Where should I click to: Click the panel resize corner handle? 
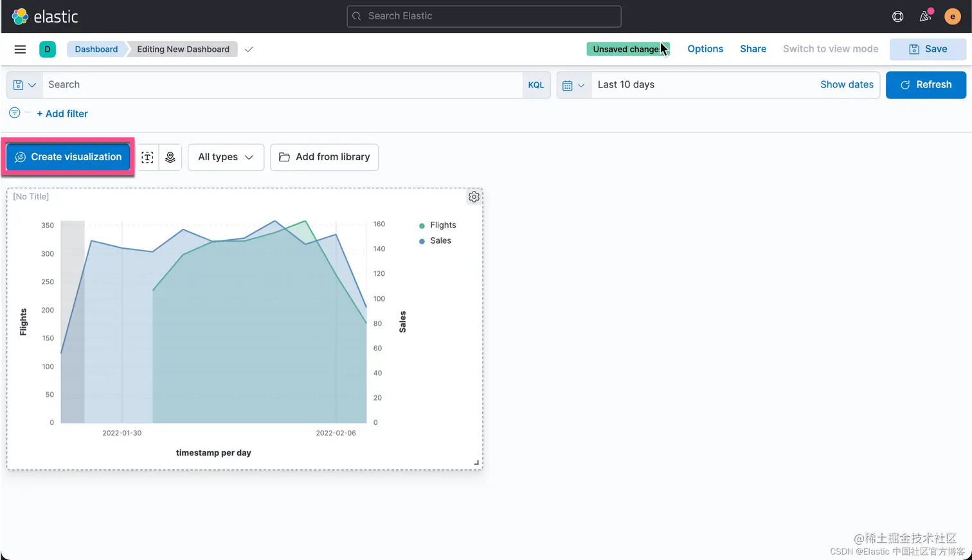tap(476, 462)
